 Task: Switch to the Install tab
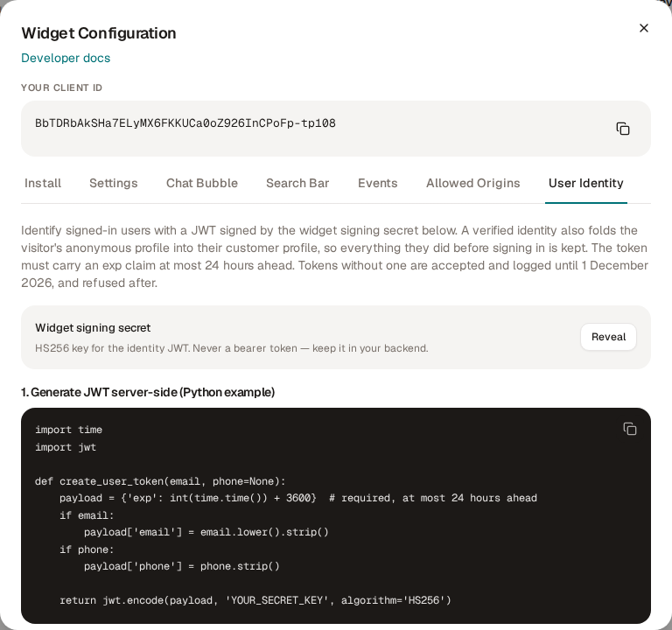tap(43, 183)
